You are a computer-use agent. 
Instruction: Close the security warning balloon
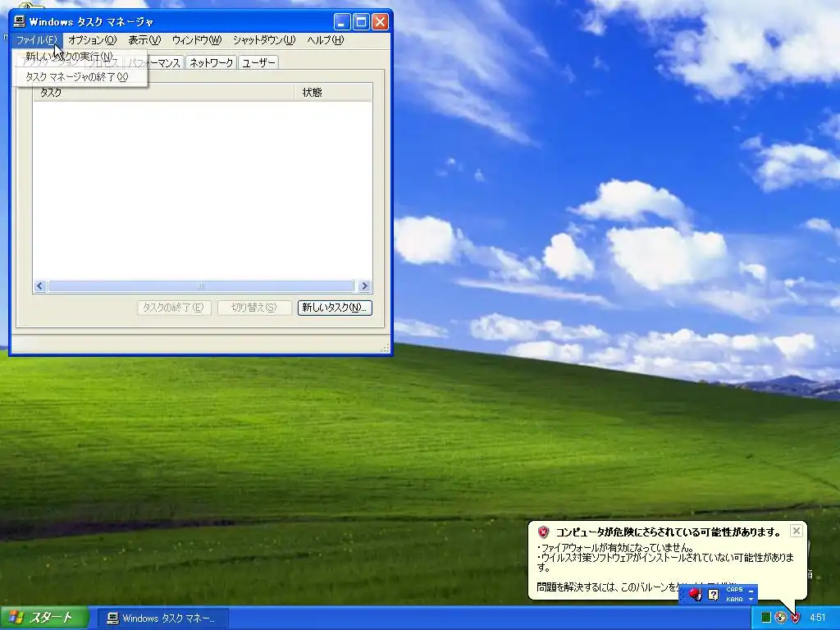pyautogui.click(x=797, y=531)
